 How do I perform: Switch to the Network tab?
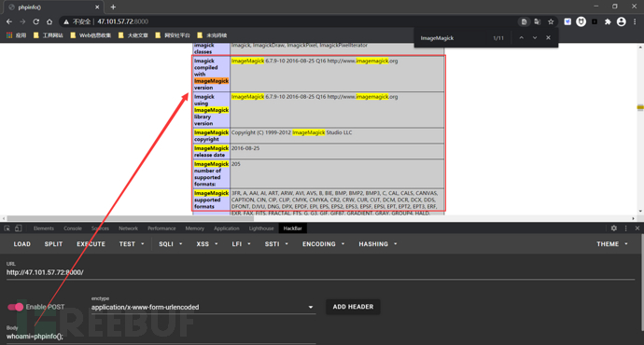[x=128, y=228]
